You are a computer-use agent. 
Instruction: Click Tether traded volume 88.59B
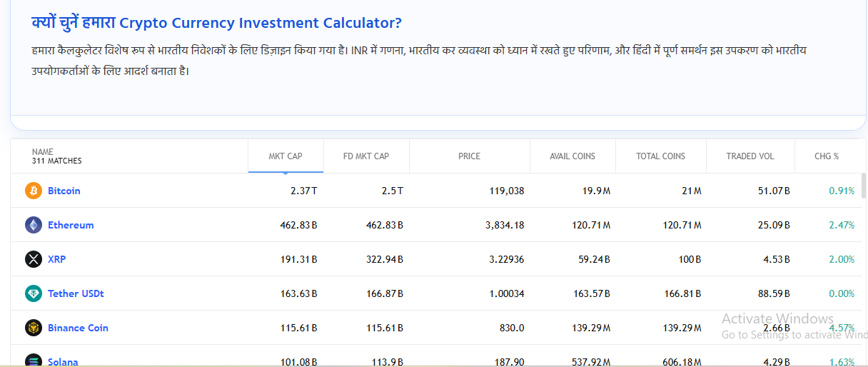pyautogui.click(x=773, y=293)
